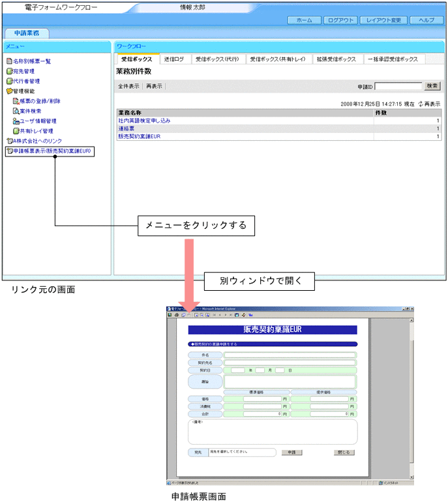Viewport: 448px width, 504px height.
Task: Click the print icon in the form window toolbar
Action: pyautogui.click(x=177, y=315)
